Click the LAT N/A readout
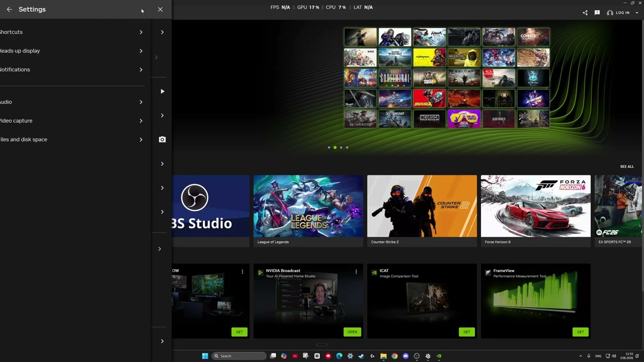 [x=363, y=8]
